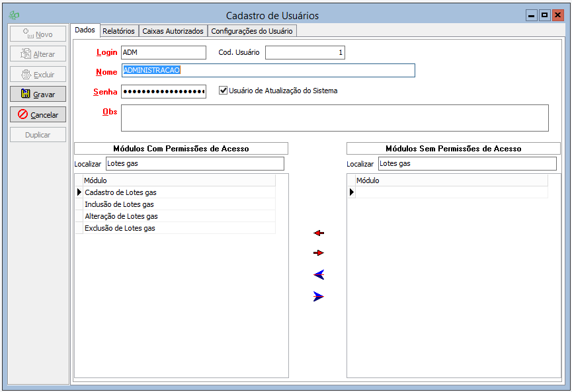Click the blue left double-arrow icon
The height and width of the screenshot is (392, 572).
(x=319, y=275)
